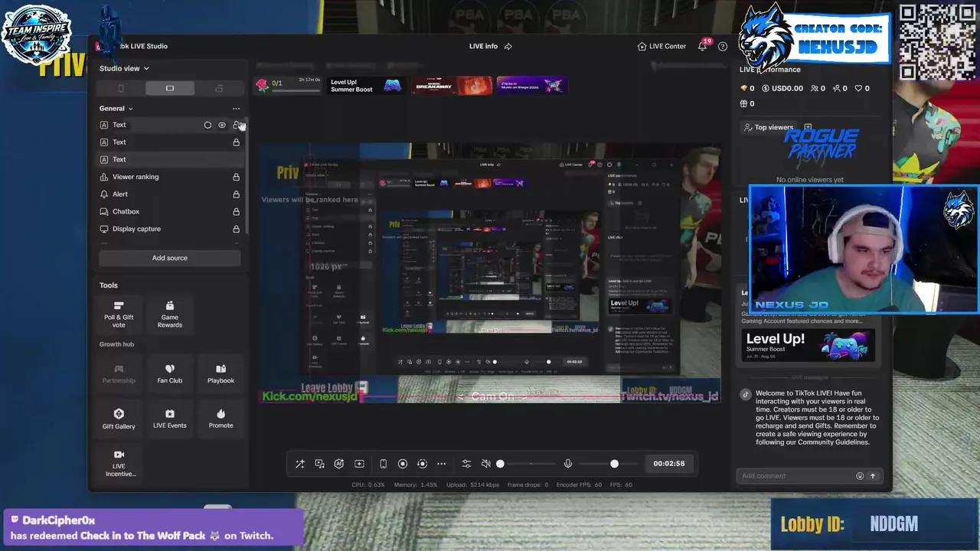Open the purple Music on Stage banner
This screenshot has width=980, height=551.
pyautogui.click(x=531, y=85)
